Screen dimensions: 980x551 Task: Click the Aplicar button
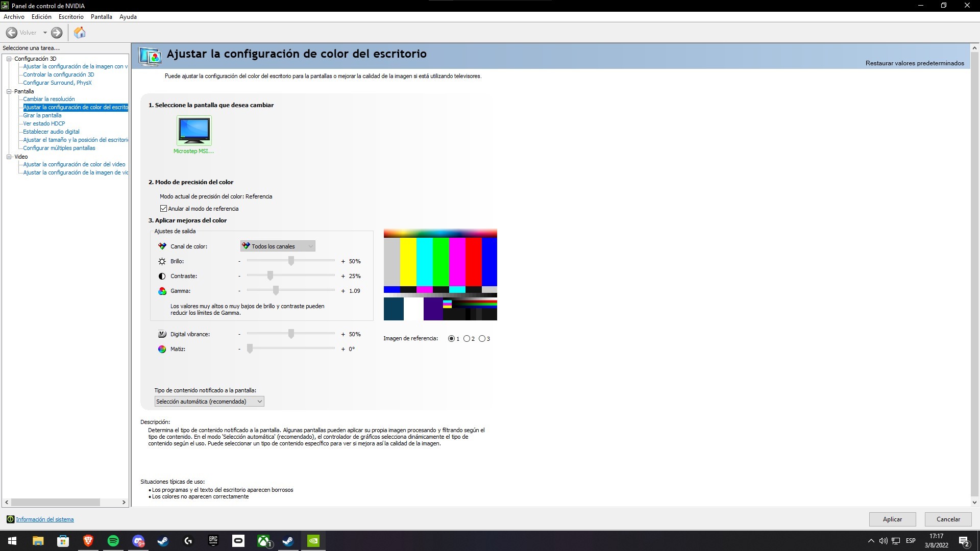(892, 519)
